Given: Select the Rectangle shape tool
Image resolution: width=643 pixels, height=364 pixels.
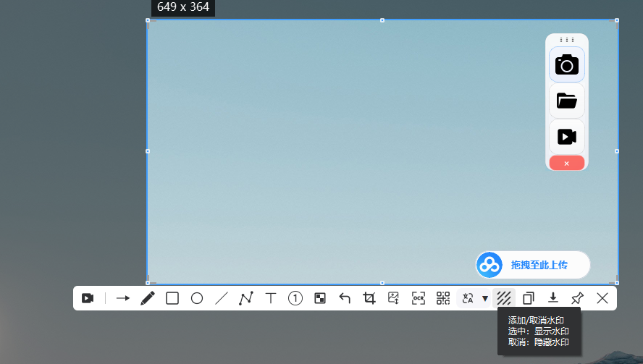Looking at the screenshot, I should click(172, 298).
